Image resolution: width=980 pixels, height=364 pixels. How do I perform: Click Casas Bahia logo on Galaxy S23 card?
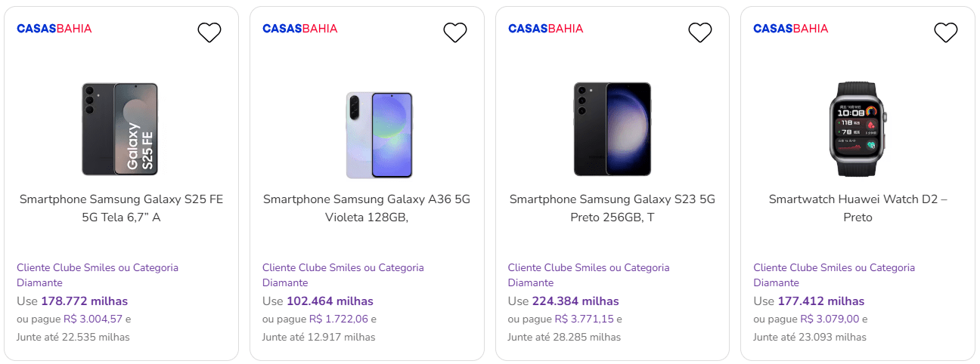pos(546,29)
